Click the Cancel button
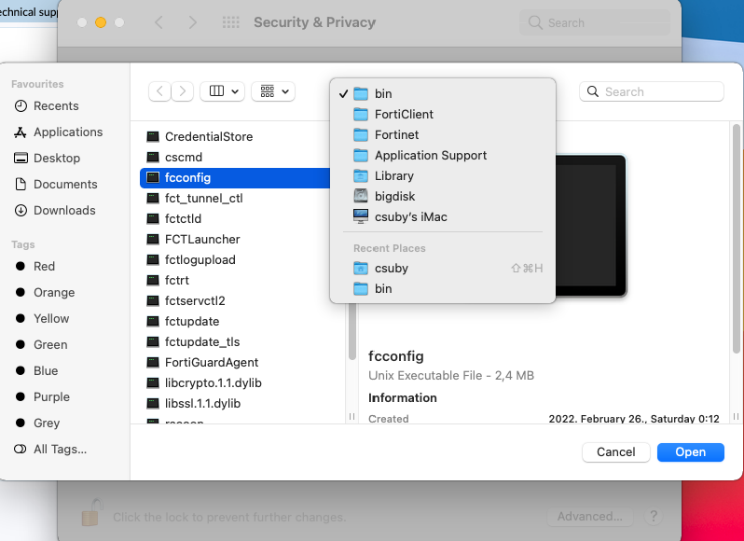 (x=616, y=452)
